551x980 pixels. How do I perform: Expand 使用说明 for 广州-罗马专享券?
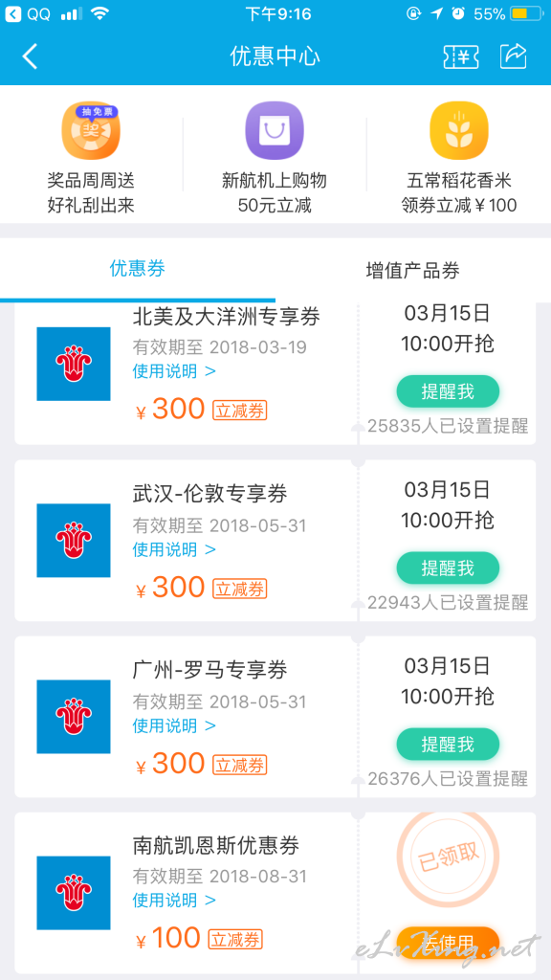coord(174,725)
